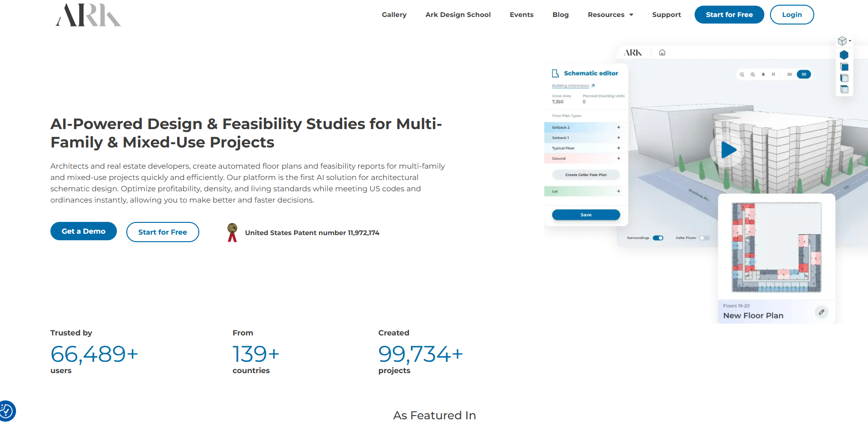Click the 139+ countries figure
This screenshot has height=424, width=868.
(x=256, y=354)
